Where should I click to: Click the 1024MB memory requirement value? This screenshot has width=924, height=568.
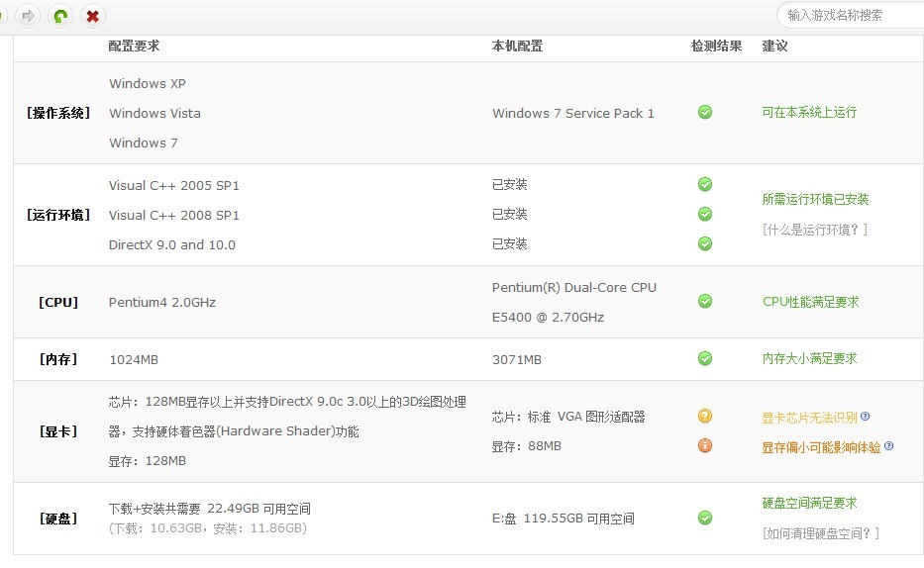click(x=134, y=359)
